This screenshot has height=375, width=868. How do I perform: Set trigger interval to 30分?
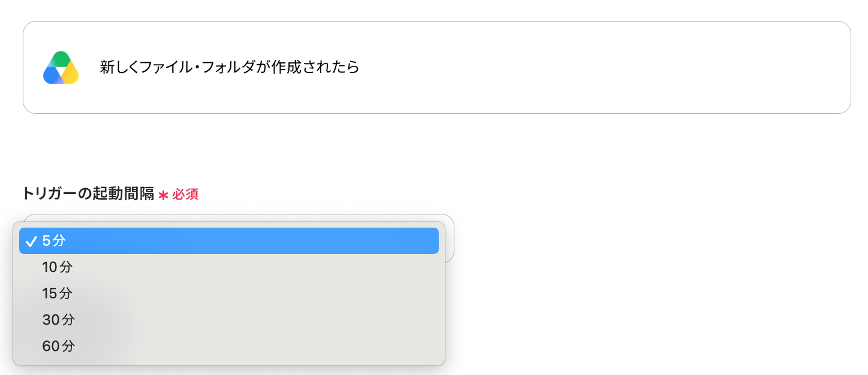(x=229, y=320)
